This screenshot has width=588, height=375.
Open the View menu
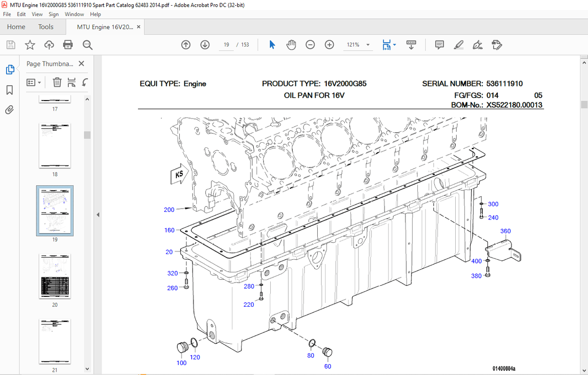tap(37, 14)
